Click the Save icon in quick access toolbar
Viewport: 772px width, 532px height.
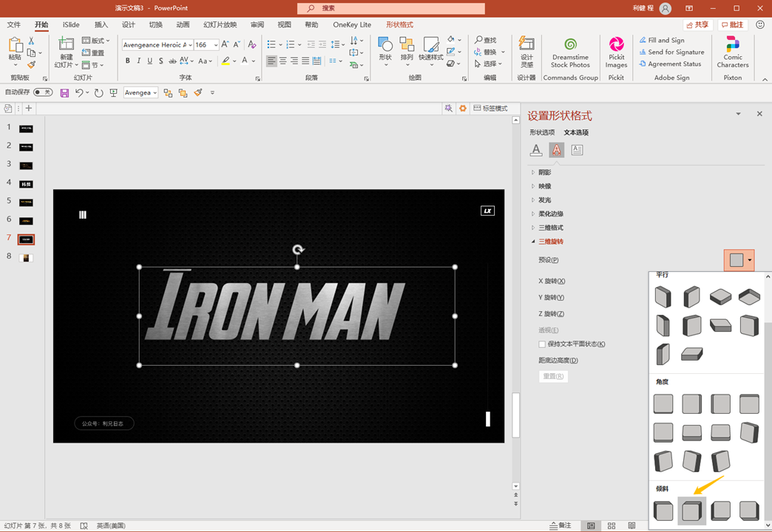pos(64,92)
